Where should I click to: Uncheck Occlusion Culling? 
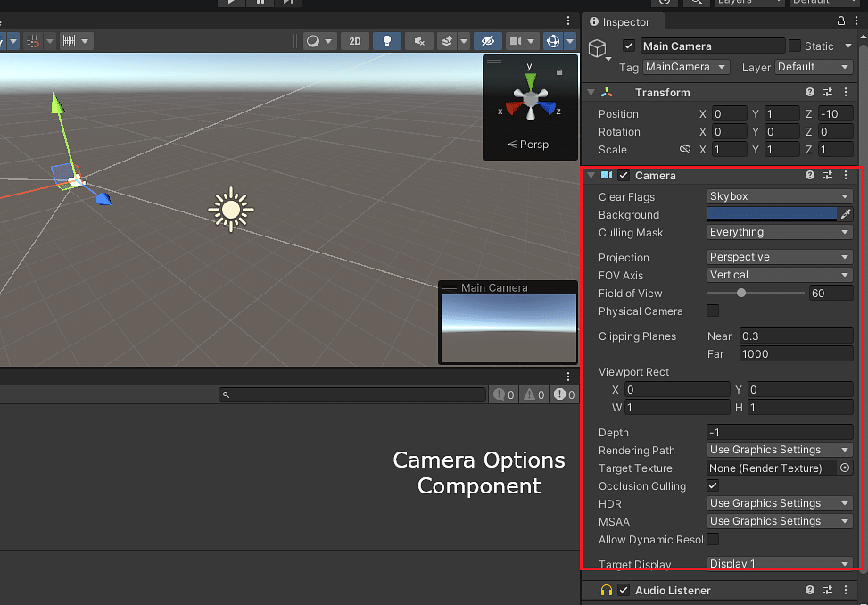pyautogui.click(x=713, y=485)
